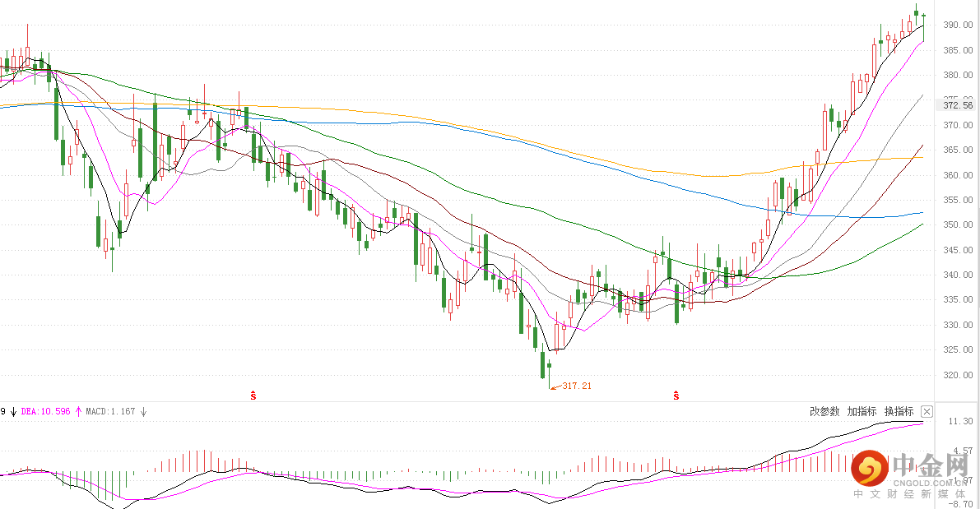
Task: Select the DEA:10.596 readout
Action: point(45,412)
